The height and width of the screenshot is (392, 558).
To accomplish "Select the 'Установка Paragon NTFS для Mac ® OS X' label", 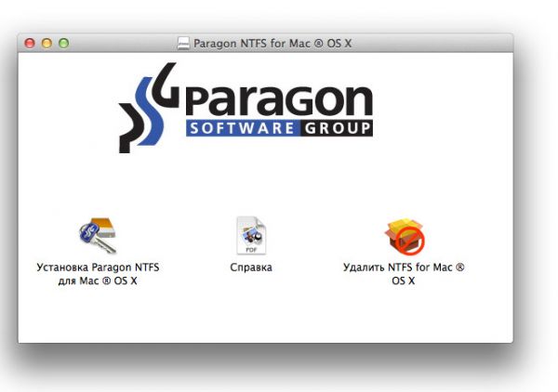I will 98,274.
